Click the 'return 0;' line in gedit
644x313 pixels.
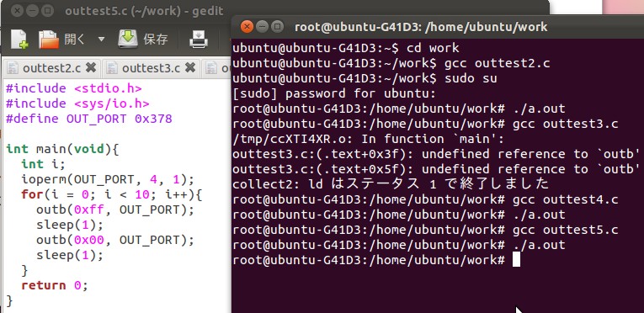pyautogui.click(x=55, y=285)
